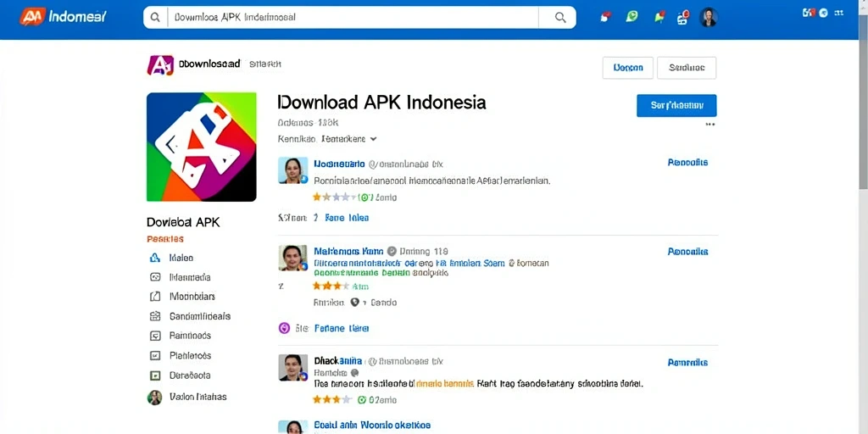The image size is (868, 434).
Task: Click the orange Pesales sidebar heading
Action: (x=165, y=239)
